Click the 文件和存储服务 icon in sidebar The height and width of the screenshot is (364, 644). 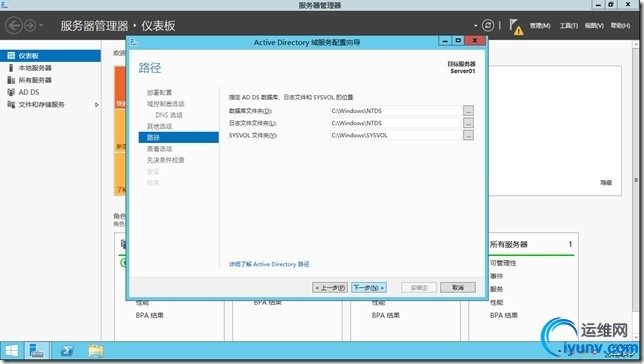[x=11, y=105]
